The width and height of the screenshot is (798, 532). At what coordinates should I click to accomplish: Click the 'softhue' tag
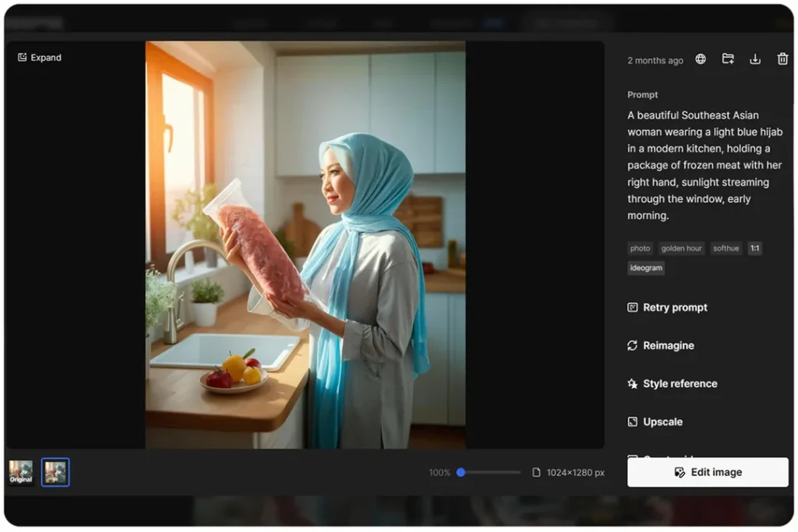pyautogui.click(x=726, y=248)
